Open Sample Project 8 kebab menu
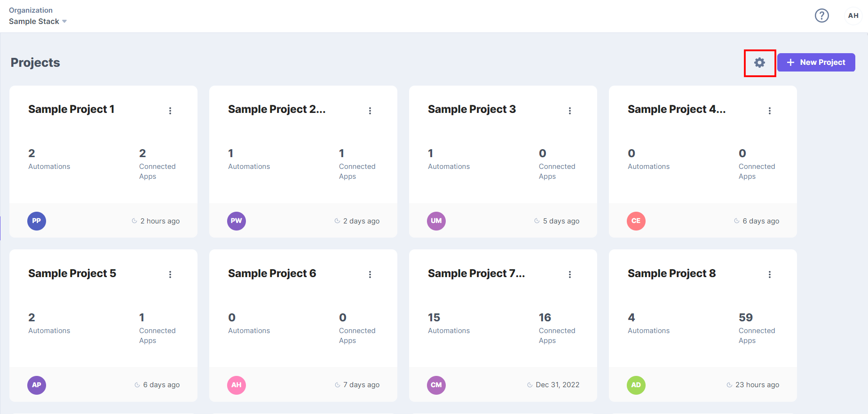Image resolution: width=868 pixels, height=414 pixels. (770, 274)
